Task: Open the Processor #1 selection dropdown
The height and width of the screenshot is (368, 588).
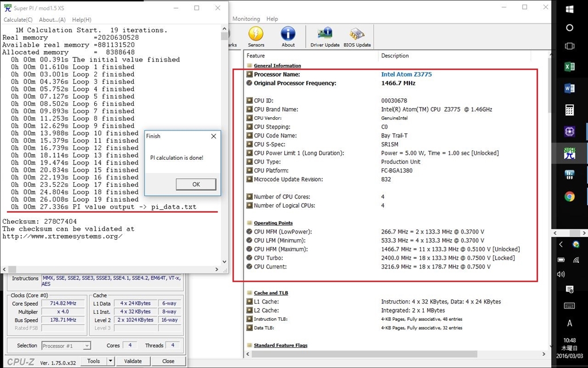Action: [x=66, y=346]
